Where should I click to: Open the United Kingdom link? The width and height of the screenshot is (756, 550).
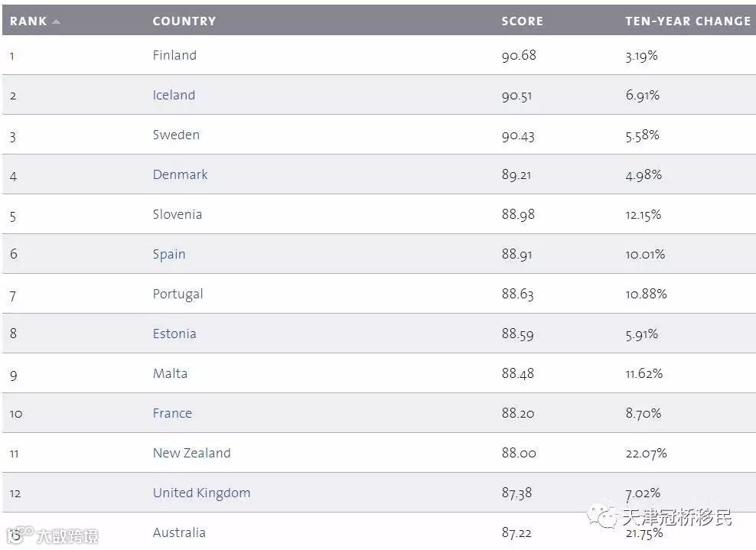point(201,493)
